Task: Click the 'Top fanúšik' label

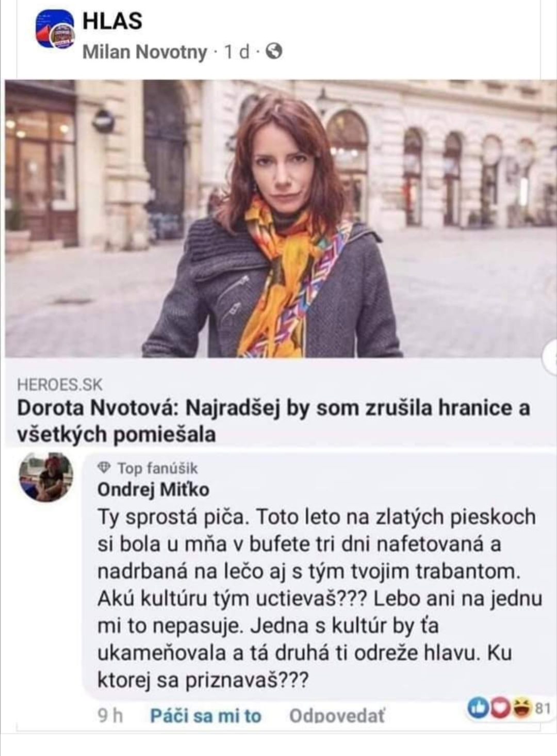Action: pos(157,468)
